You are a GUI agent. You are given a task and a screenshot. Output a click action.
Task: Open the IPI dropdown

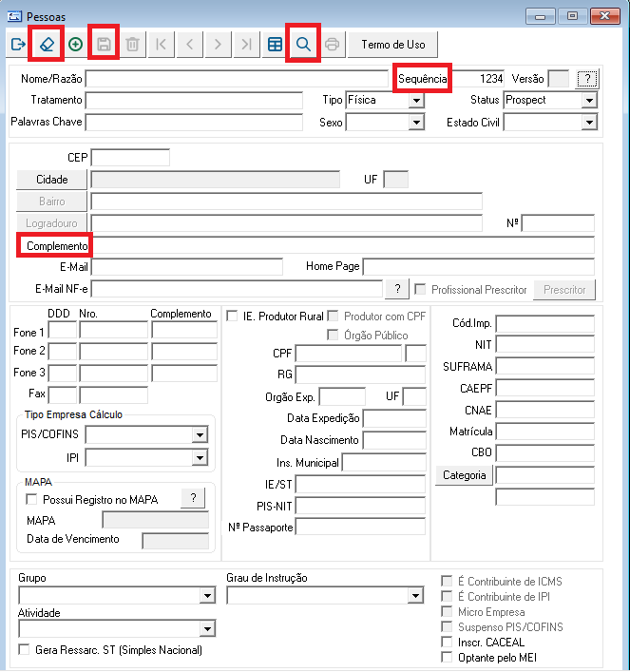pyautogui.click(x=200, y=458)
